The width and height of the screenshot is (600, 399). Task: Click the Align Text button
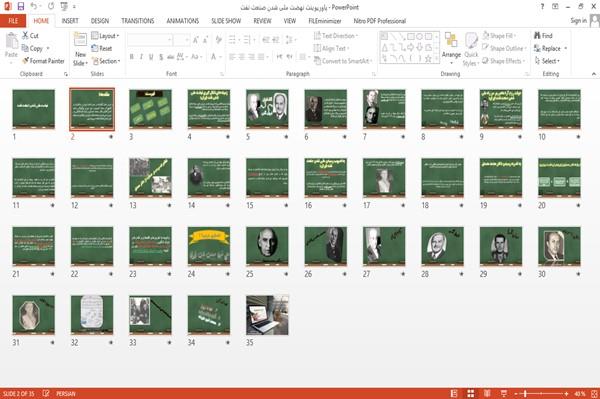(x=331, y=48)
